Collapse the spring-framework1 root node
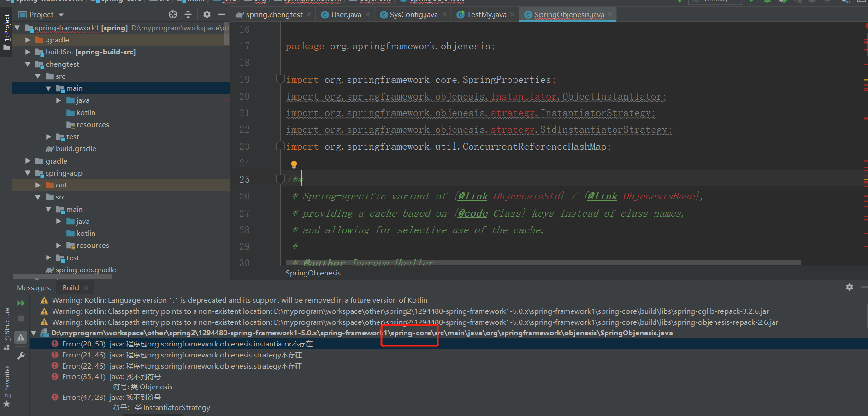Screen dimensions: 868x416 18,28
